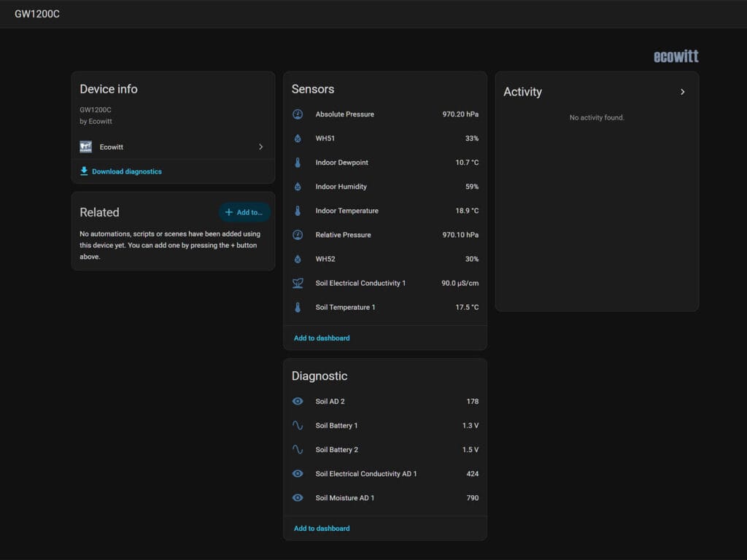The image size is (747, 560).
Task: Click the Soil Battery 2 sine wave icon
Action: tap(298, 449)
